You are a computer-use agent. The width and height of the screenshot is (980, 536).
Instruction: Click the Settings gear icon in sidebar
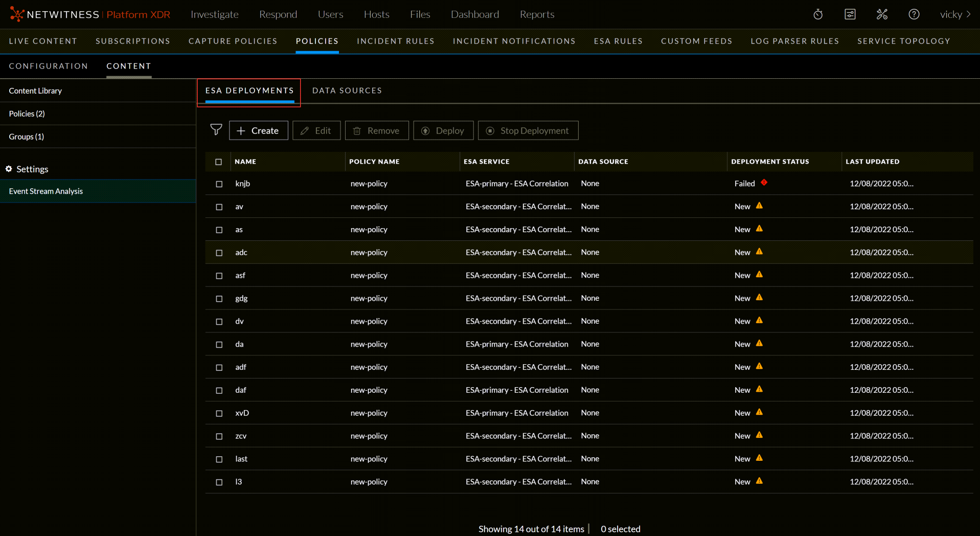point(9,169)
